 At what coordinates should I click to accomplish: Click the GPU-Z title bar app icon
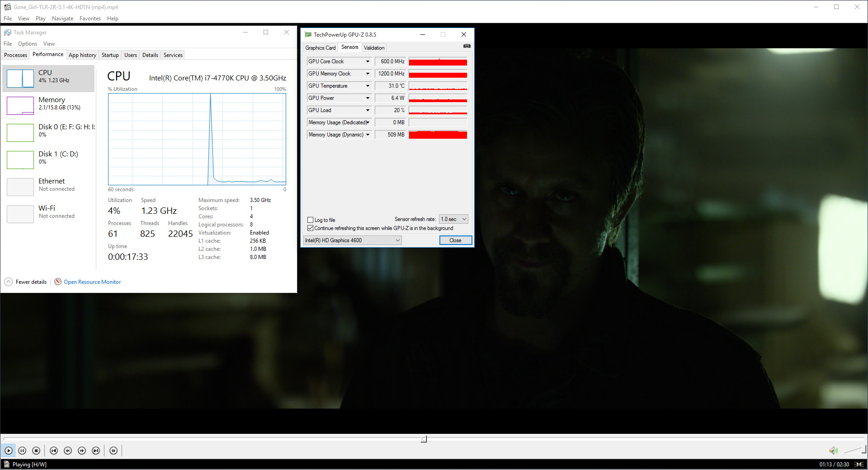pyautogui.click(x=308, y=34)
